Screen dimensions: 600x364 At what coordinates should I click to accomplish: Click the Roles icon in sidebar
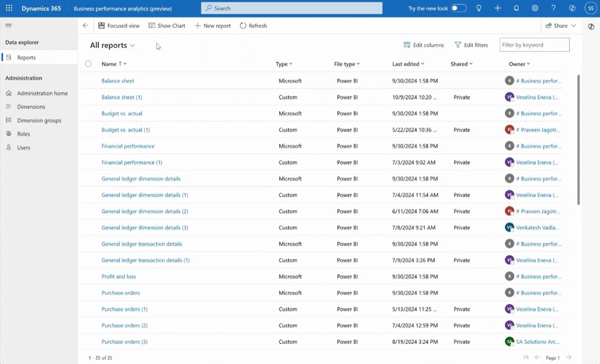pyautogui.click(x=9, y=134)
